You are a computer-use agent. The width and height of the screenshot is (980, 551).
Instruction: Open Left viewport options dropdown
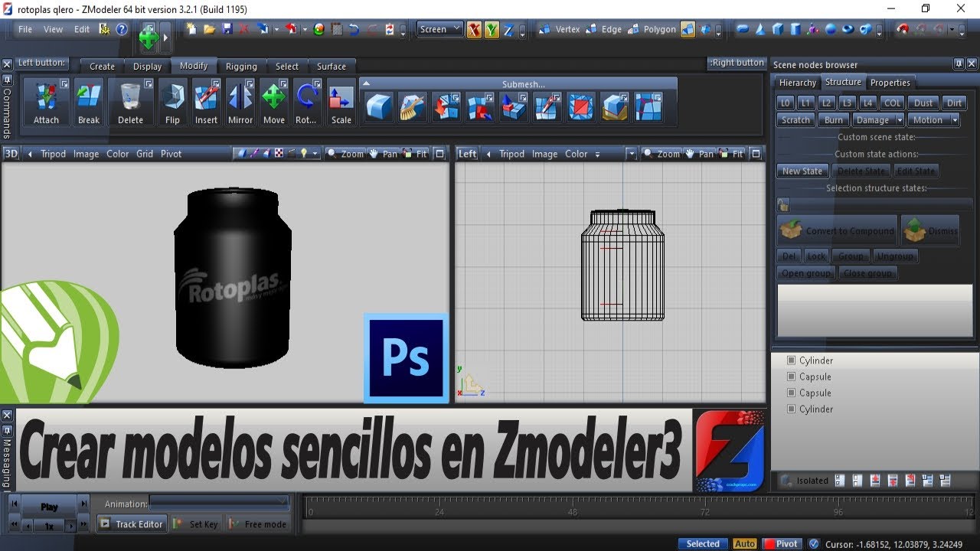pyautogui.click(x=631, y=154)
